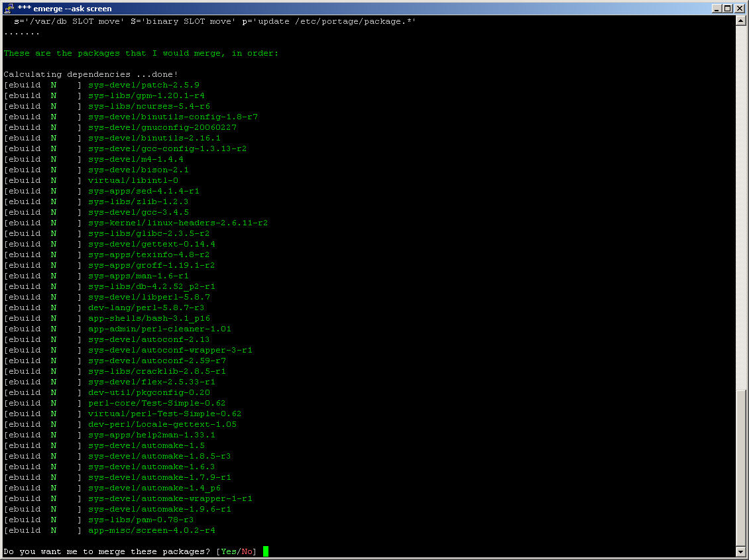Click 'sys-devel/gcc-config-1.3.13-r2' entry

(168, 148)
